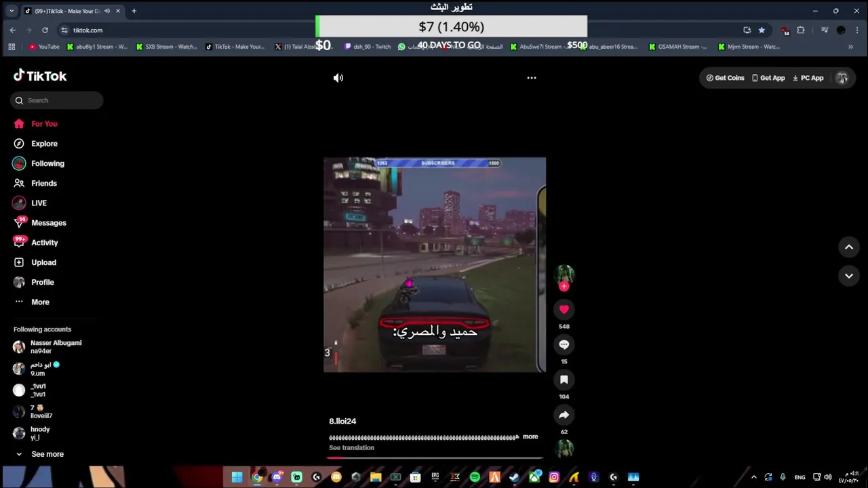Show more bookmarks with the overflow chevron
The width and height of the screenshot is (868, 488).
point(850,47)
